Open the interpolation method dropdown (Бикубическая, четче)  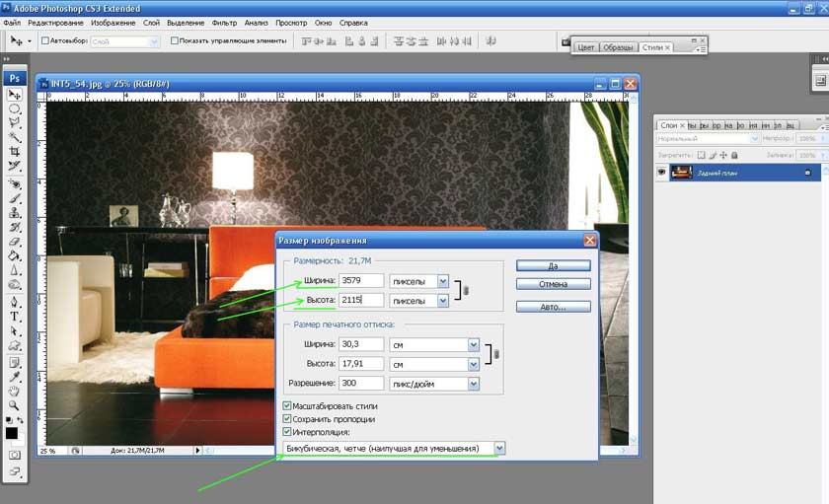coord(499,448)
